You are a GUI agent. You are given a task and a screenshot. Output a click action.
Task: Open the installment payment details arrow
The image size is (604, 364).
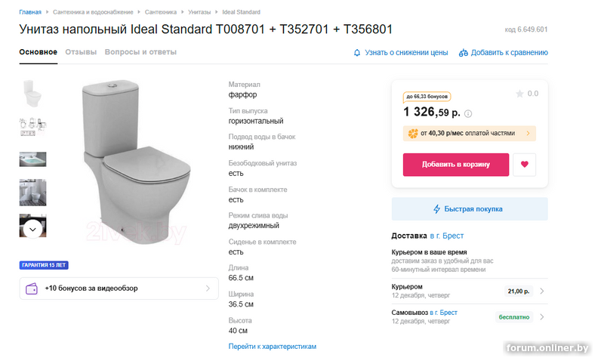pos(528,134)
